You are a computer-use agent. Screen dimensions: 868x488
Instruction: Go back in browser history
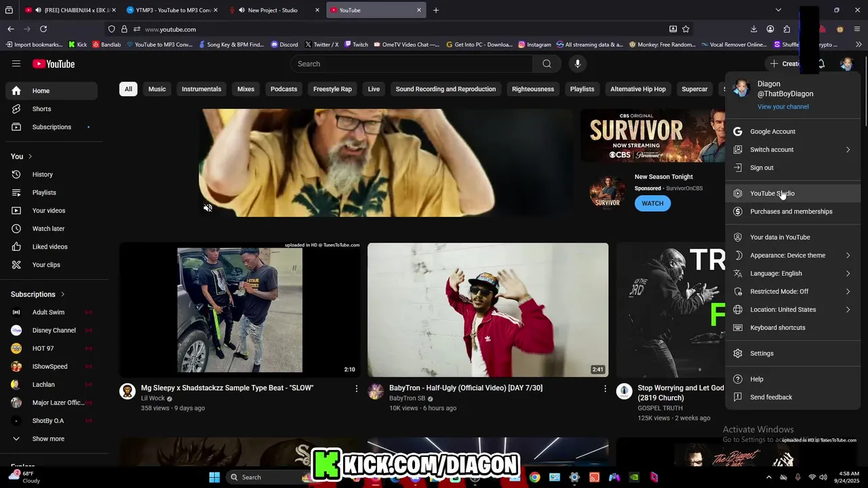tap(11, 29)
